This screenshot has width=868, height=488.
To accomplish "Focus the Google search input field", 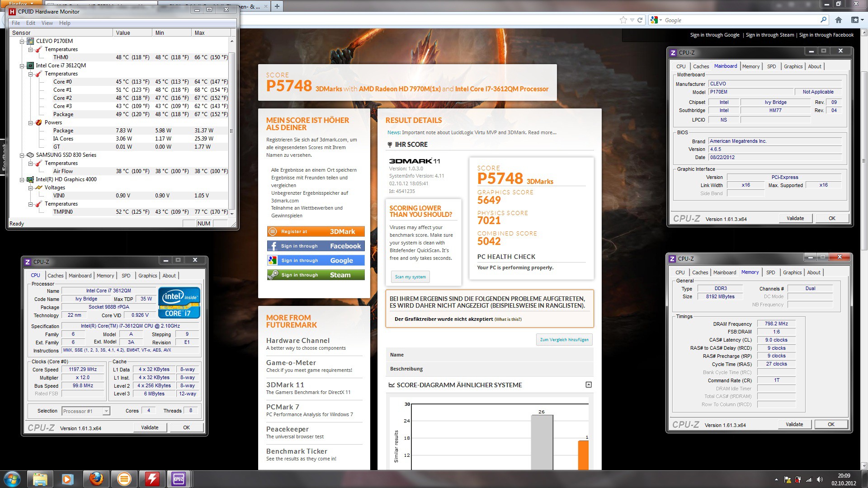I will [741, 20].
